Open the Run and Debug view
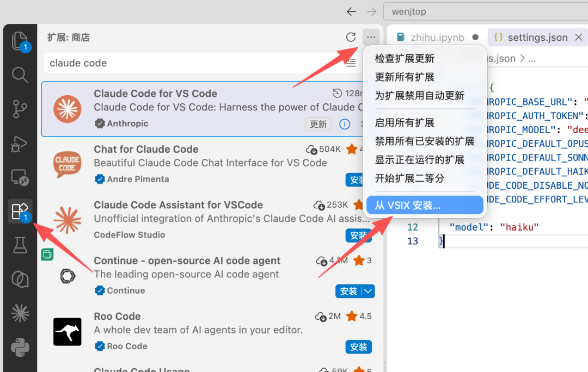 pyautogui.click(x=20, y=144)
